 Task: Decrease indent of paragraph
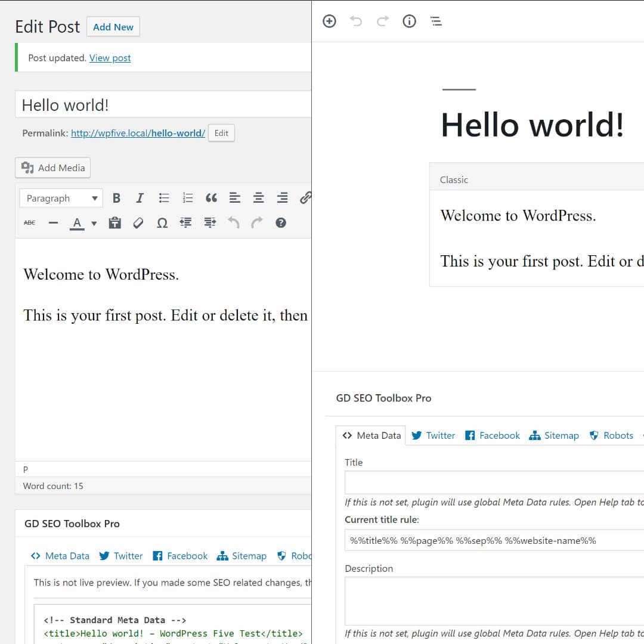tap(185, 222)
